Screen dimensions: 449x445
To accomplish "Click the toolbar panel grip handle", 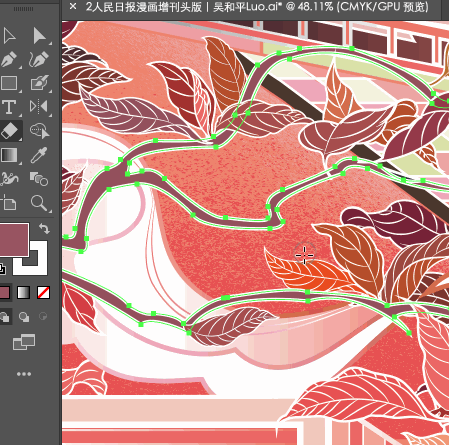I will [23, 9].
